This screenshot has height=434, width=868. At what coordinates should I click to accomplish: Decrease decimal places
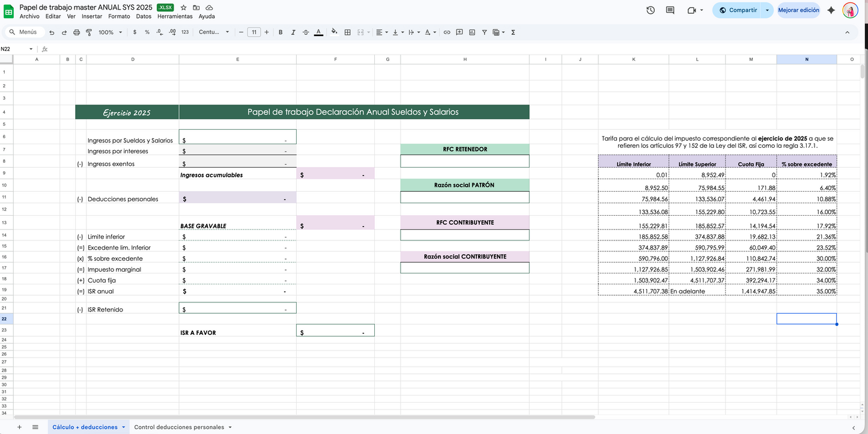(159, 32)
